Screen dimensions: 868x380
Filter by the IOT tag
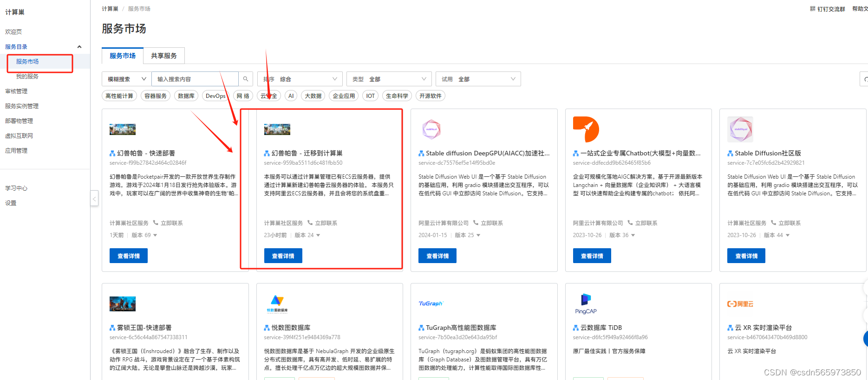tap(371, 96)
